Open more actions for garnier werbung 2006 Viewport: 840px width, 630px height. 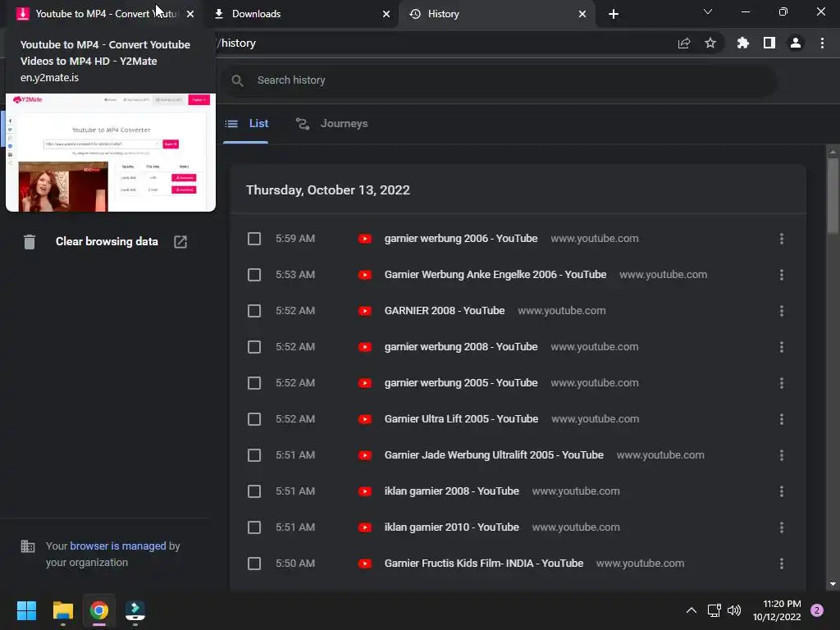pos(782,239)
